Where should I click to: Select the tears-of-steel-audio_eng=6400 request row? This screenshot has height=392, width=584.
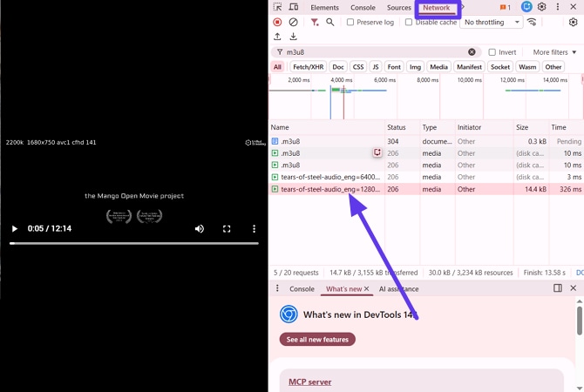point(426,177)
